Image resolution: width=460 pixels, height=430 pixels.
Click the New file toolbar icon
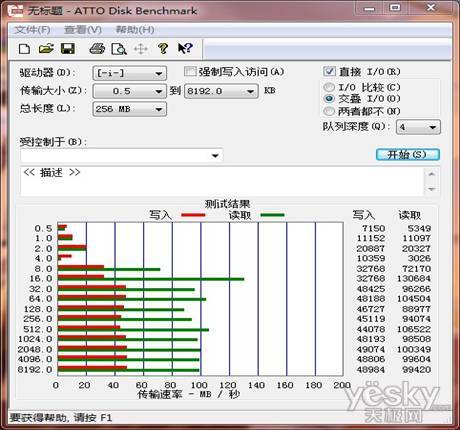click(24, 49)
